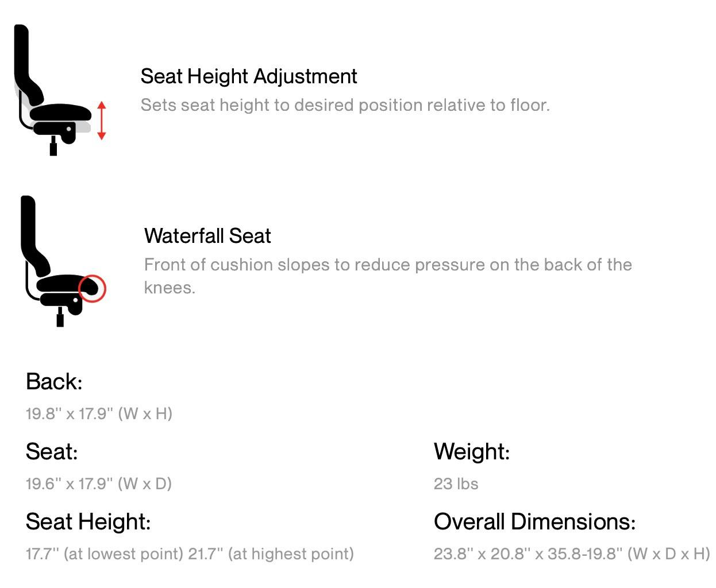Select the Seat Height Adjustment heading
Viewport: 716px width, 588px height.
click(249, 76)
